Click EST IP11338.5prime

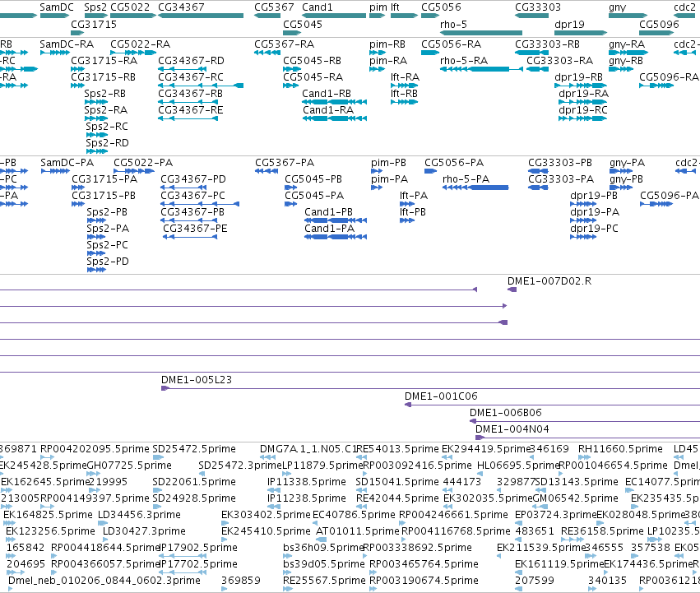[307, 482]
